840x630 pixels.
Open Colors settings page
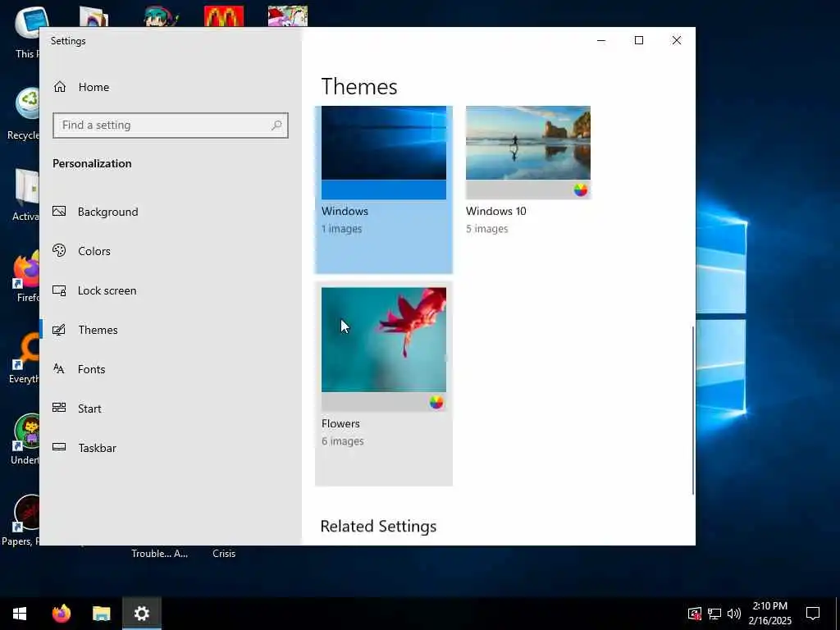94,251
